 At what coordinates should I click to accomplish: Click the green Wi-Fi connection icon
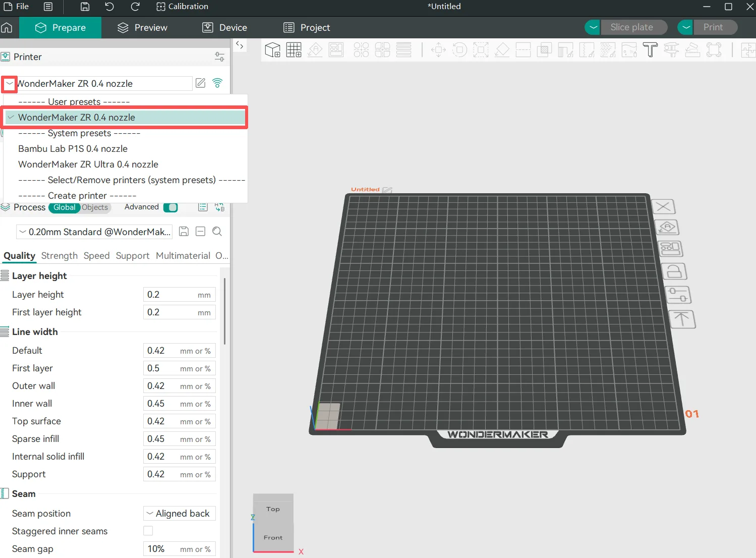pos(217,83)
